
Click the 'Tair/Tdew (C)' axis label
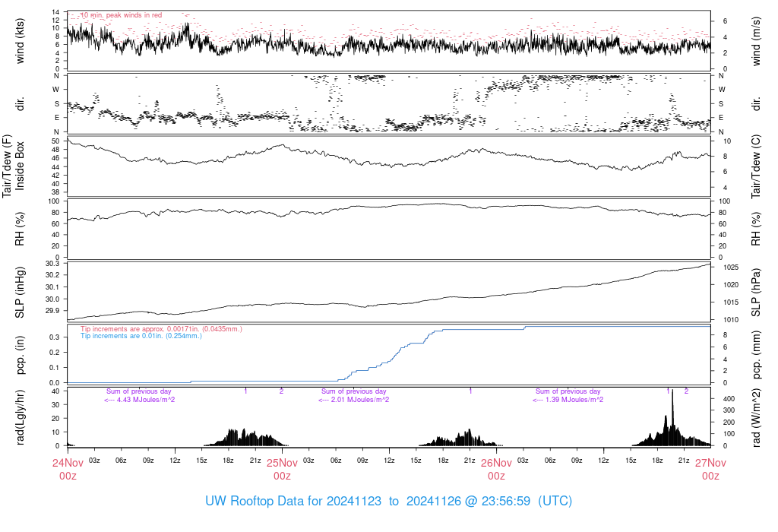pyautogui.click(x=756, y=166)
